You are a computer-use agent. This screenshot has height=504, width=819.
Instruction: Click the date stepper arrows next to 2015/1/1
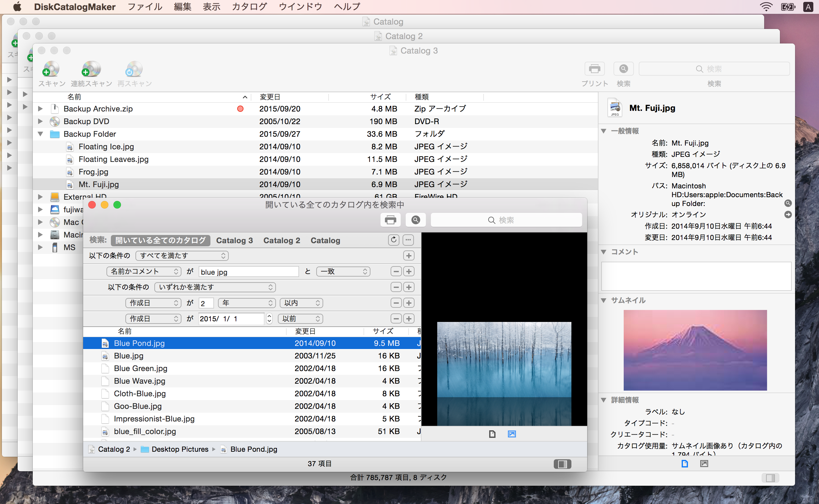269,319
